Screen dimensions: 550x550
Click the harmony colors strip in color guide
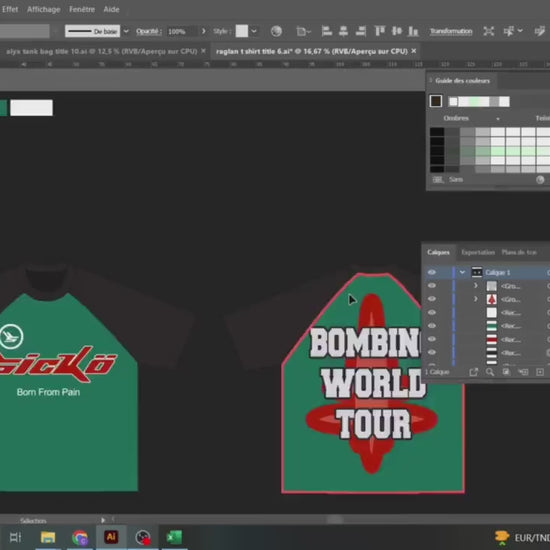(x=479, y=102)
